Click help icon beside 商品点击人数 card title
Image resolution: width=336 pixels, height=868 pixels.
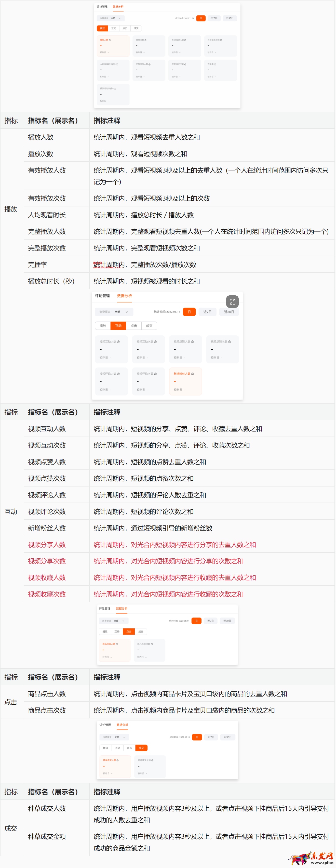(117, 644)
